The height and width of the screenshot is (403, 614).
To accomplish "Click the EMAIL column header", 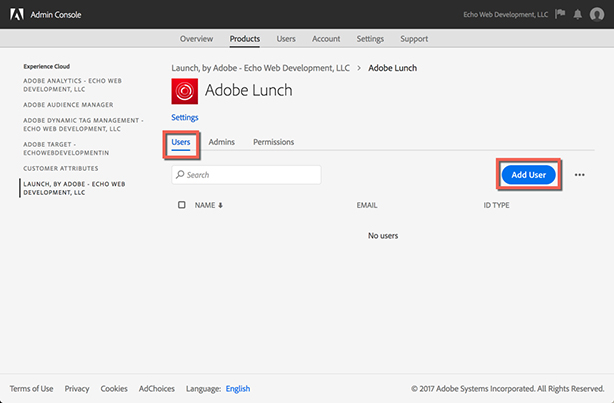I will click(x=367, y=205).
